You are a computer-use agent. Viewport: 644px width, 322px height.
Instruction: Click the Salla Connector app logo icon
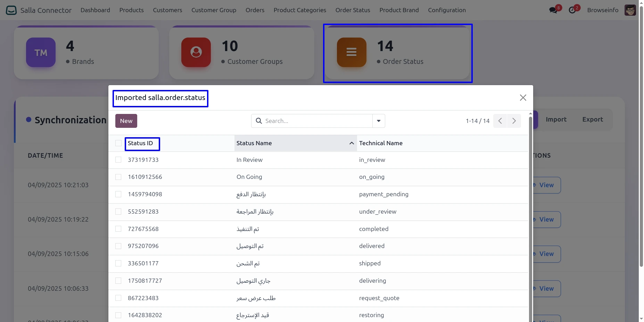pos(11,10)
